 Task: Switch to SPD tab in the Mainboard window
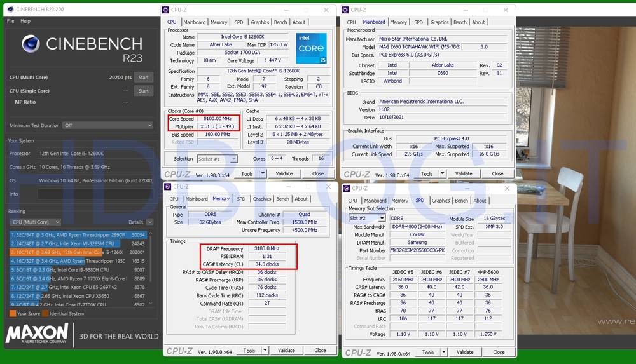pos(418,22)
